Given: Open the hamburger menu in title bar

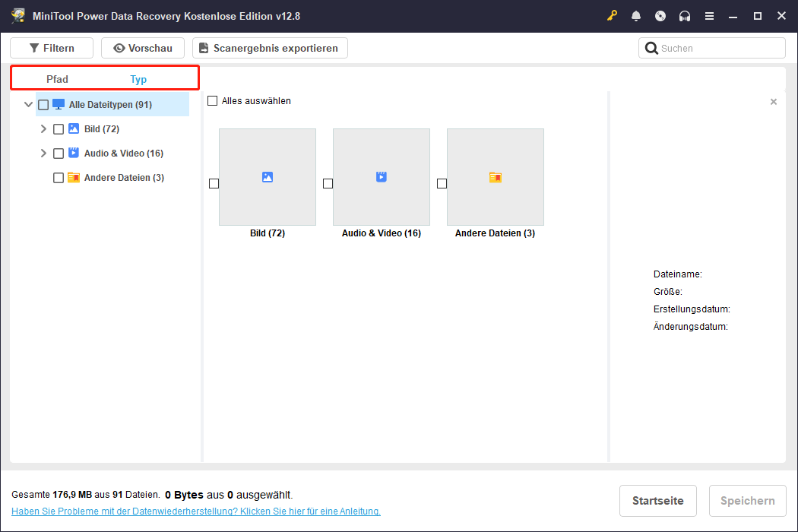Looking at the screenshot, I should coord(709,15).
